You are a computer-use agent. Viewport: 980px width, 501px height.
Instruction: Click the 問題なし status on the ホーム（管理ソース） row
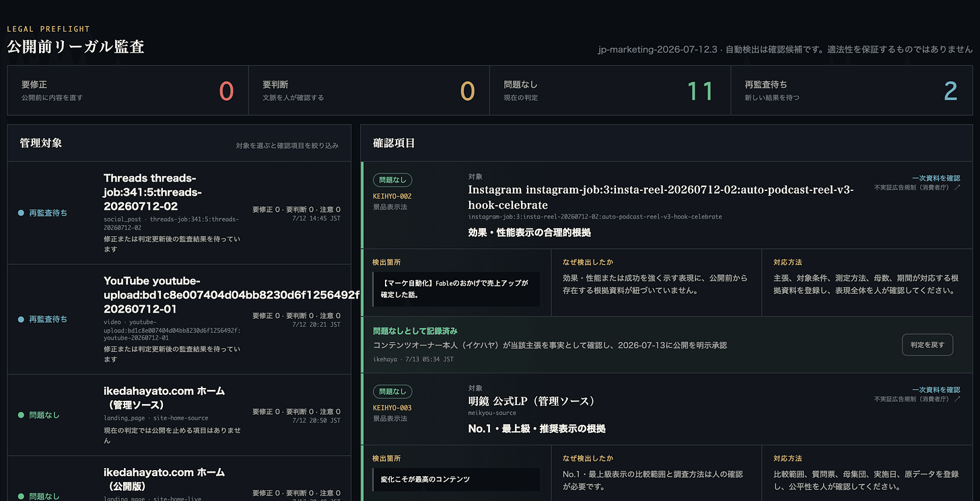(x=39, y=416)
